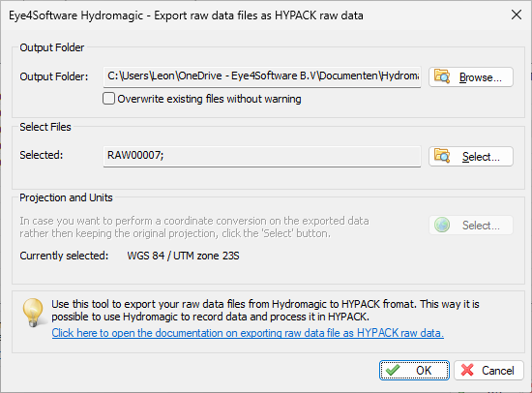
Task: Click the Output Folder path field
Action: 262,76
